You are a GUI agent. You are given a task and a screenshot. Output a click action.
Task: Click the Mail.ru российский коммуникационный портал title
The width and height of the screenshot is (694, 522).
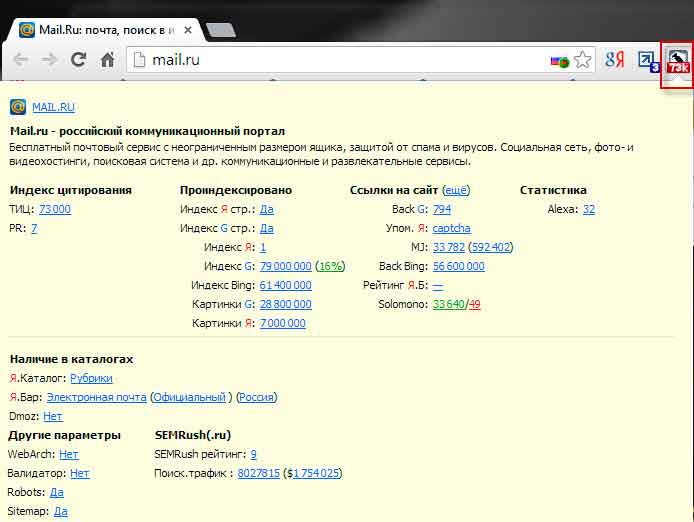147,131
